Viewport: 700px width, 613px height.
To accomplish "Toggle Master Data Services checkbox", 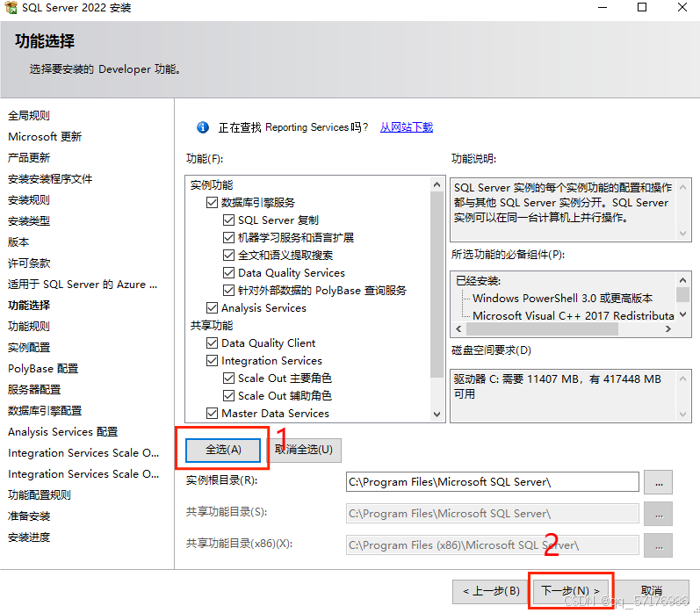I will 212,414.
